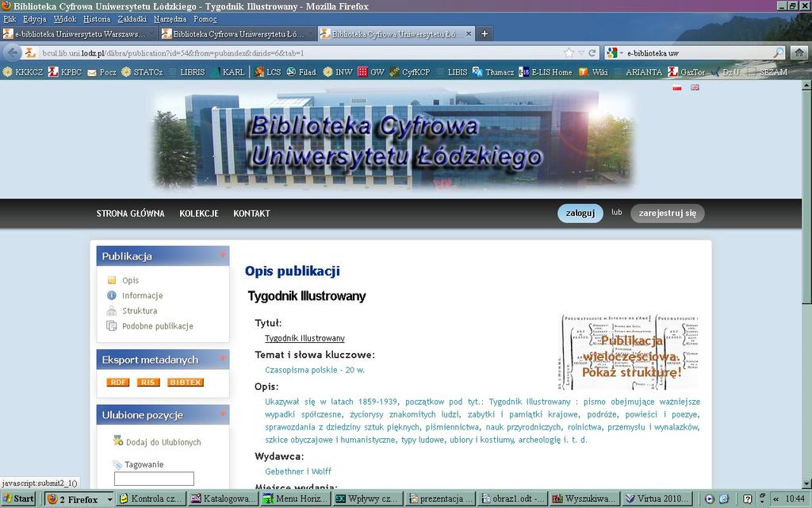
Task: Open Struktura in the Publikacja panel
Action: pos(140,310)
